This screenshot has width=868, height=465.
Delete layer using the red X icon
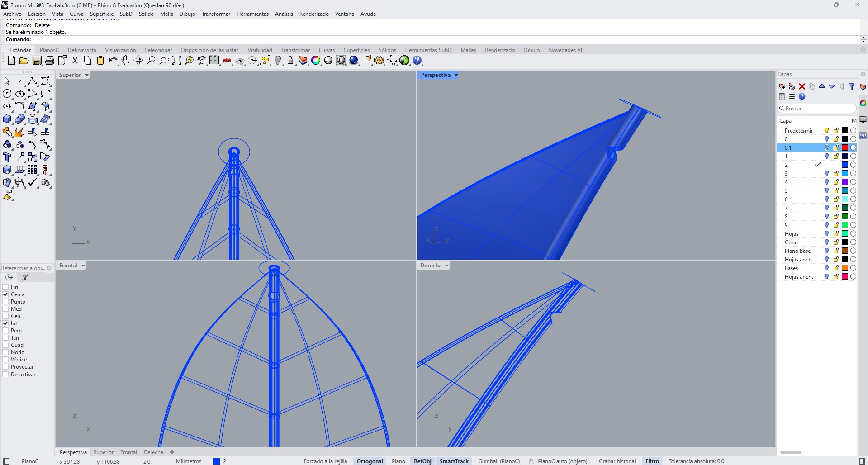[x=802, y=86]
